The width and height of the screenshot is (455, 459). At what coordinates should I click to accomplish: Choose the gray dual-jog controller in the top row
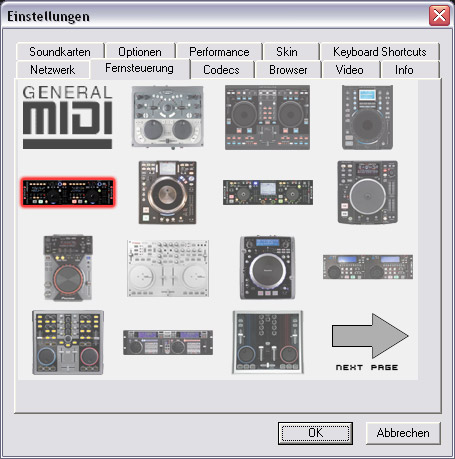168,117
